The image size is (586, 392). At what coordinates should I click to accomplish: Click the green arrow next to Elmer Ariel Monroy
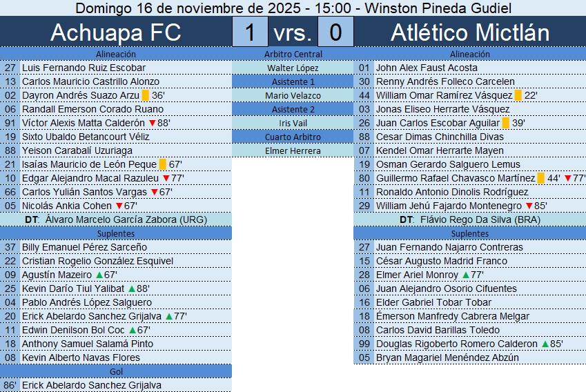[465, 275]
